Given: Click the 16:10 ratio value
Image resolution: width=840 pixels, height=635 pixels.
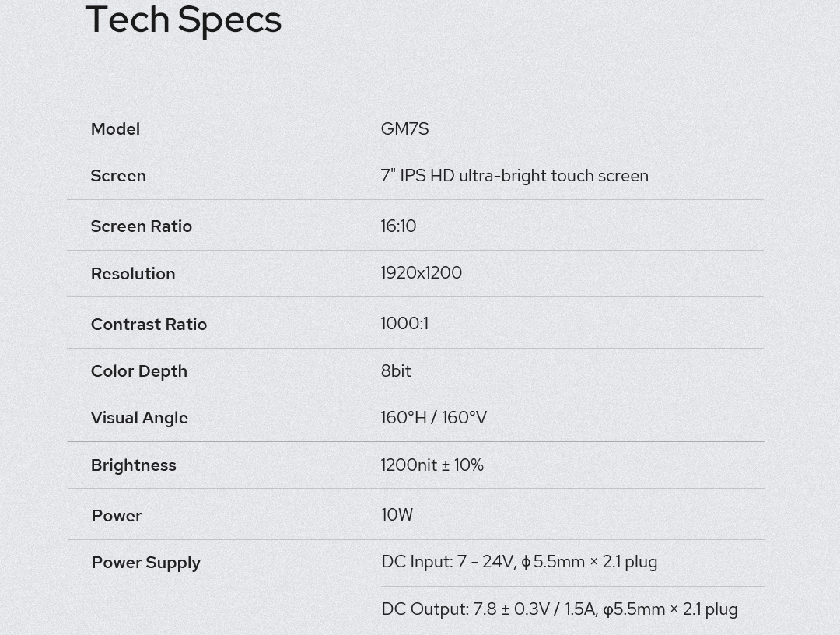Looking at the screenshot, I should (x=398, y=226).
